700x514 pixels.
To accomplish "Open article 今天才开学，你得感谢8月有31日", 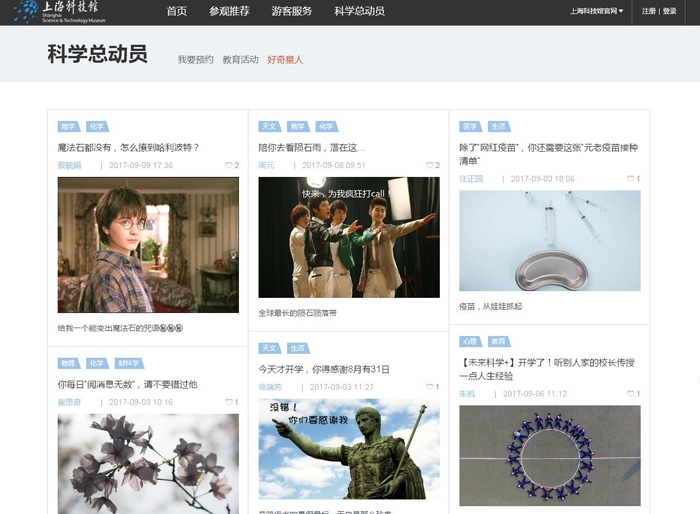I will point(324,369).
